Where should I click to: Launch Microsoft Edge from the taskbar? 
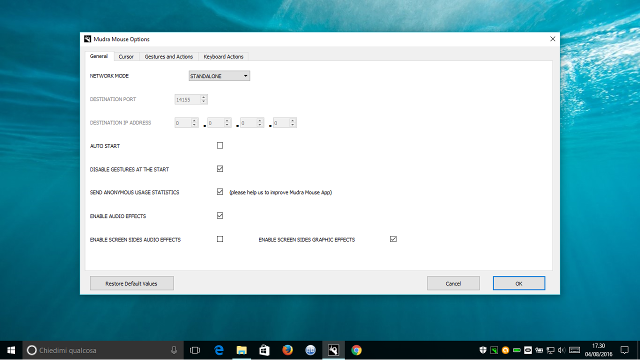pyautogui.click(x=219, y=350)
